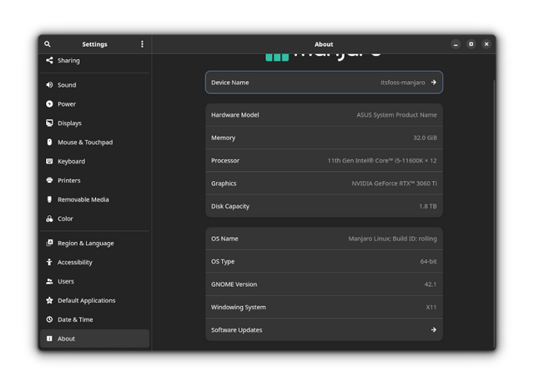Minimize the Settings window
The width and height of the screenshot is (534, 392).
tap(456, 44)
